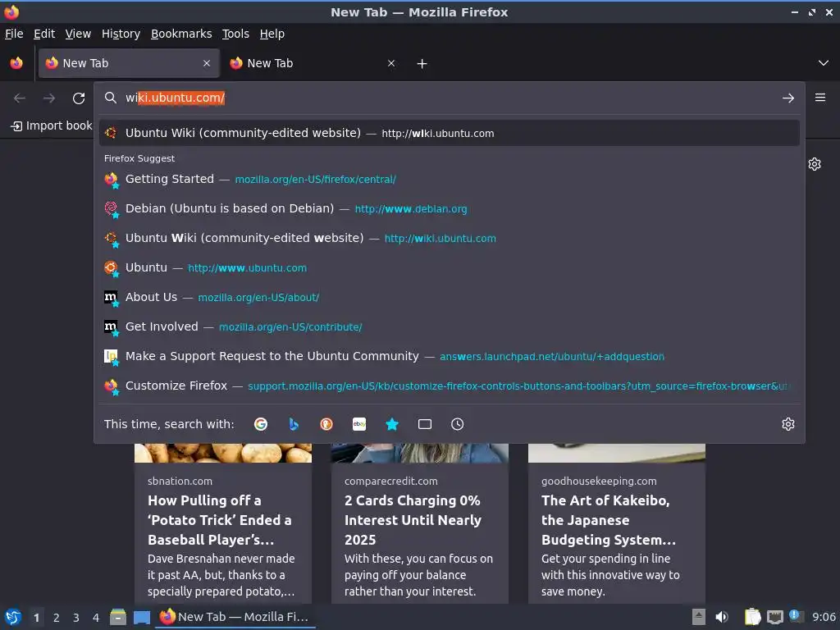This screenshot has width=840, height=630.
Task: Click removable media eject tray icon
Action: pyautogui.click(x=699, y=617)
